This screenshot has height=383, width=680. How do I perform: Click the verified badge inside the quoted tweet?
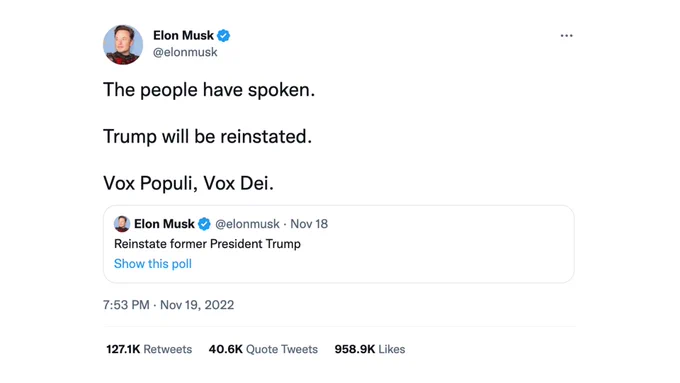coord(204,224)
